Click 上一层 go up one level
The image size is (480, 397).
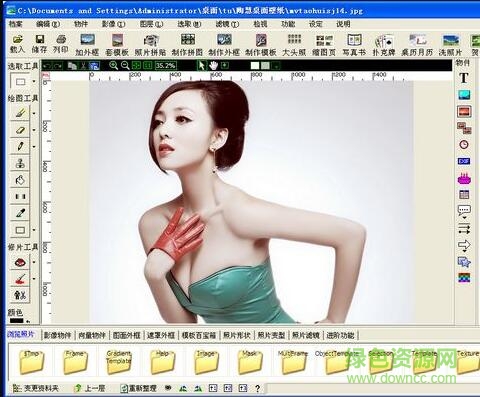(90, 388)
